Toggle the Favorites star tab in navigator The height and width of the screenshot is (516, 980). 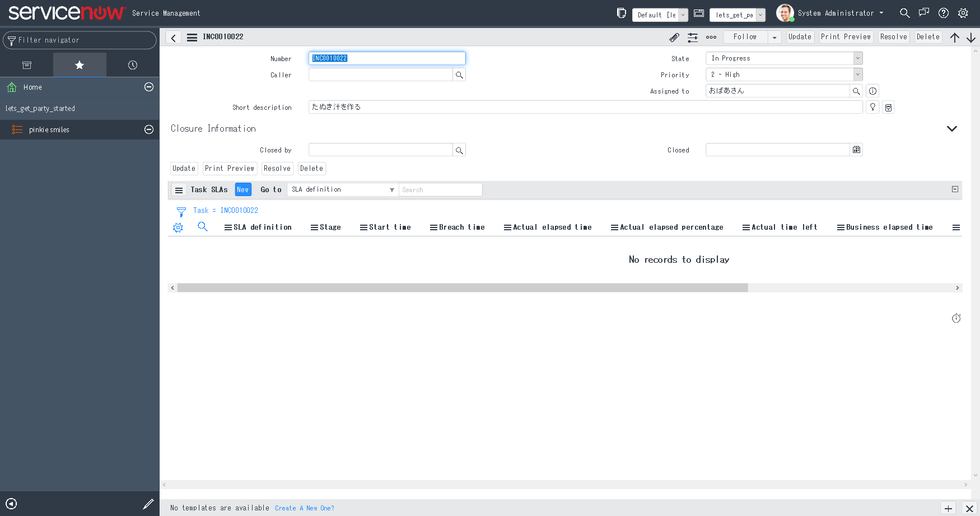[x=80, y=65]
